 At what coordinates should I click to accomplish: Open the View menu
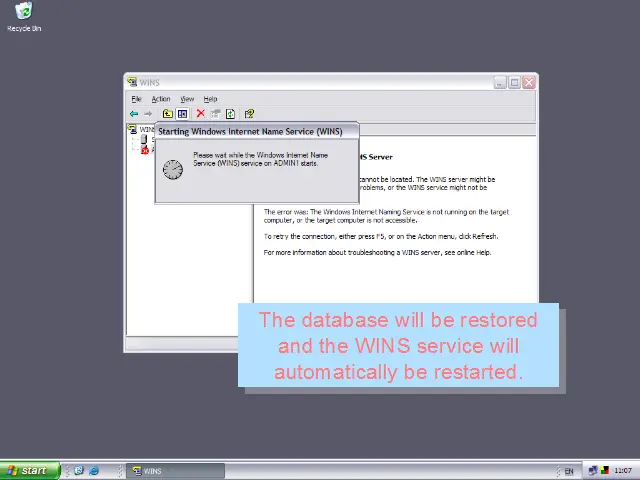pos(187,99)
